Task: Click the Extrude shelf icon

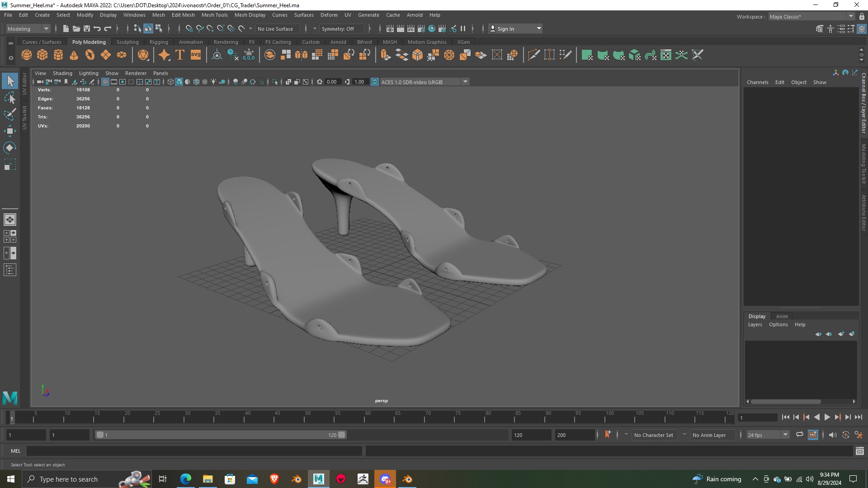Action: [x=386, y=55]
